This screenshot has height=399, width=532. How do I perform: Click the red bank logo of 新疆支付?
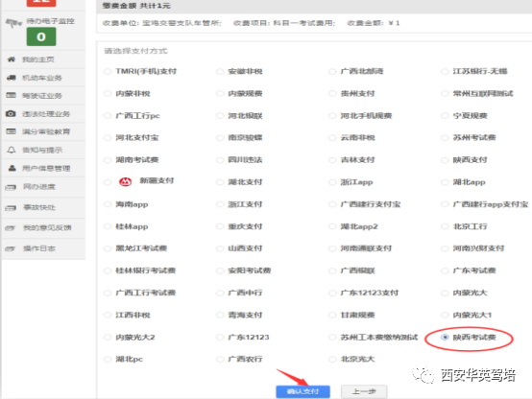(x=125, y=181)
